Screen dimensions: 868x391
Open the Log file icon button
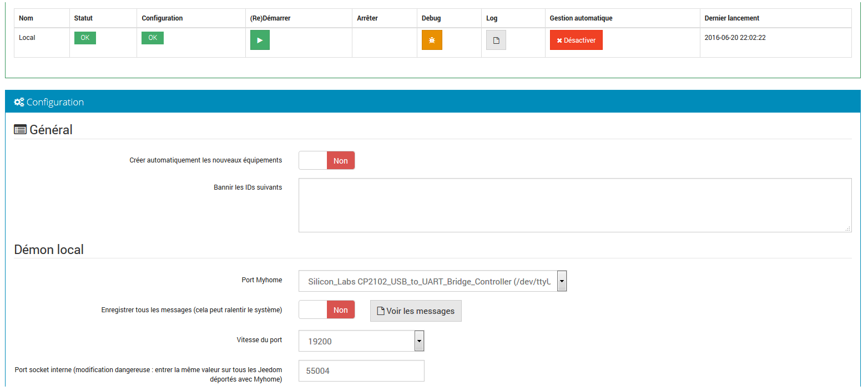(x=496, y=40)
